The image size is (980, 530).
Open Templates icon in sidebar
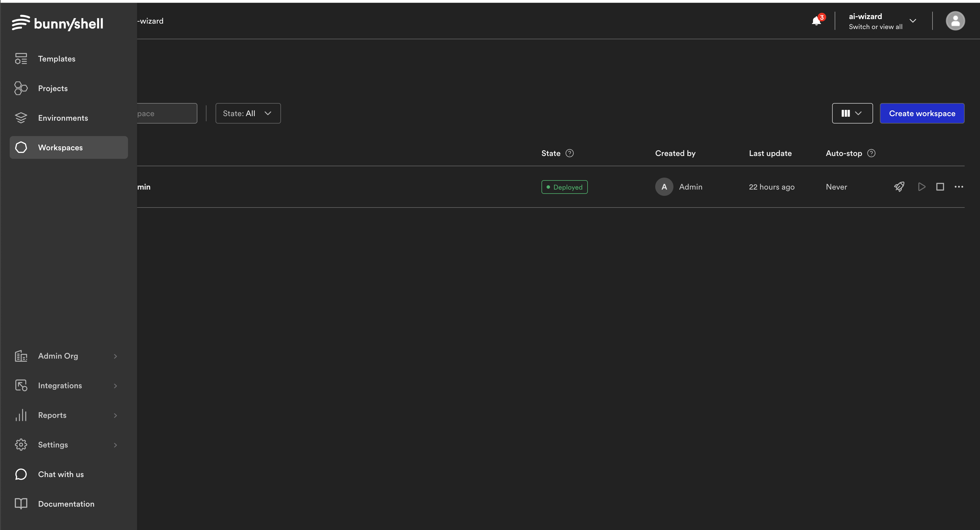coord(21,59)
